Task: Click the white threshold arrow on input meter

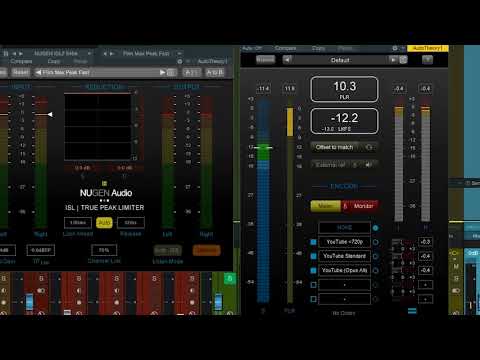Action: (50, 114)
